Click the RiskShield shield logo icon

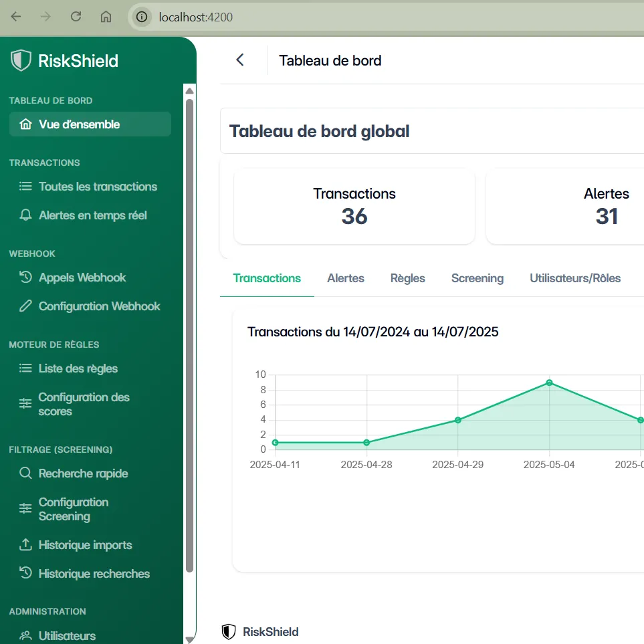click(x=21, y=60)
